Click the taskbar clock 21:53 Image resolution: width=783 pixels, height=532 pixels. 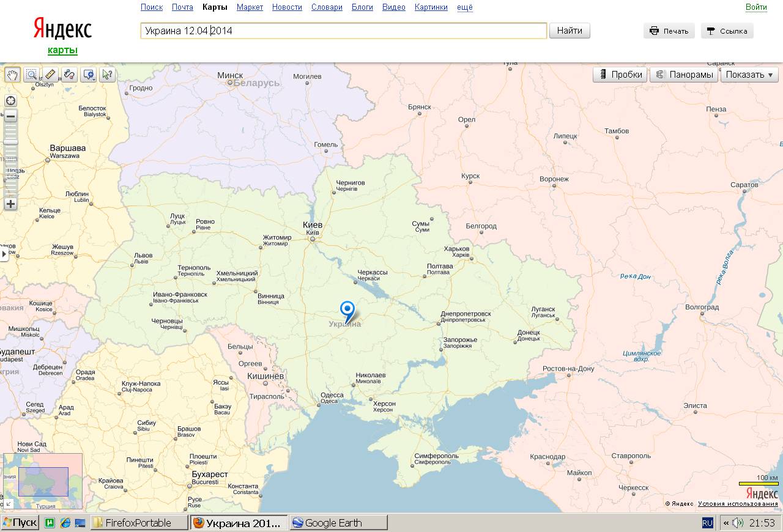coord(762,523)
